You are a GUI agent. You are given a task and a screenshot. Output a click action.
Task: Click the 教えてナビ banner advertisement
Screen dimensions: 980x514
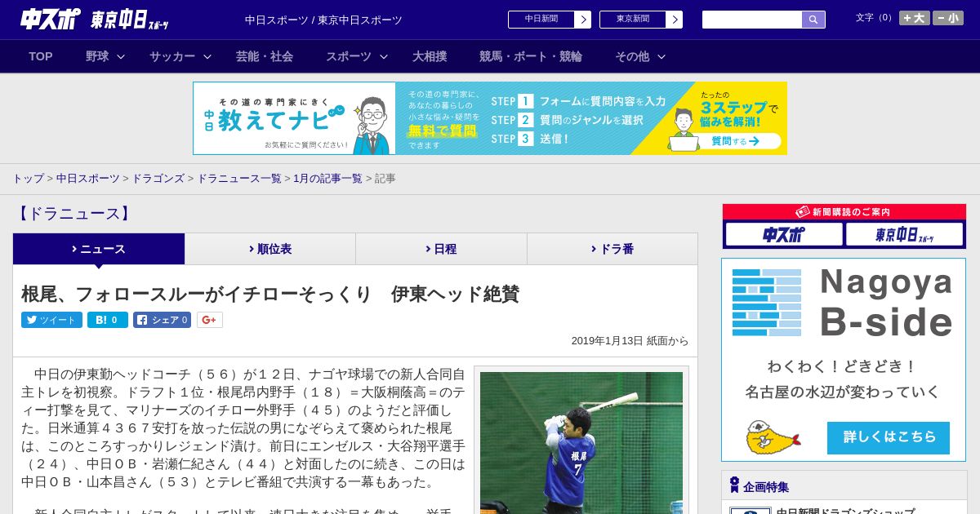(490, 118)
